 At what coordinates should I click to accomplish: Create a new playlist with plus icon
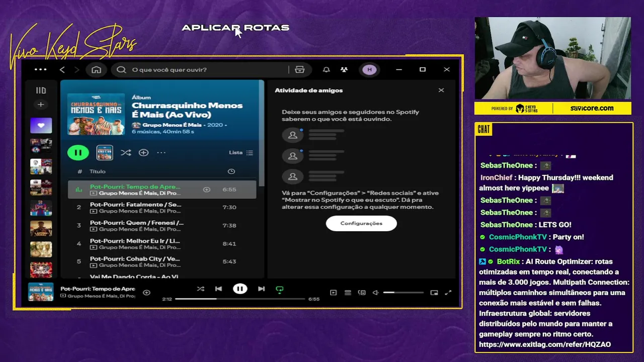click(x=41, y=105)
